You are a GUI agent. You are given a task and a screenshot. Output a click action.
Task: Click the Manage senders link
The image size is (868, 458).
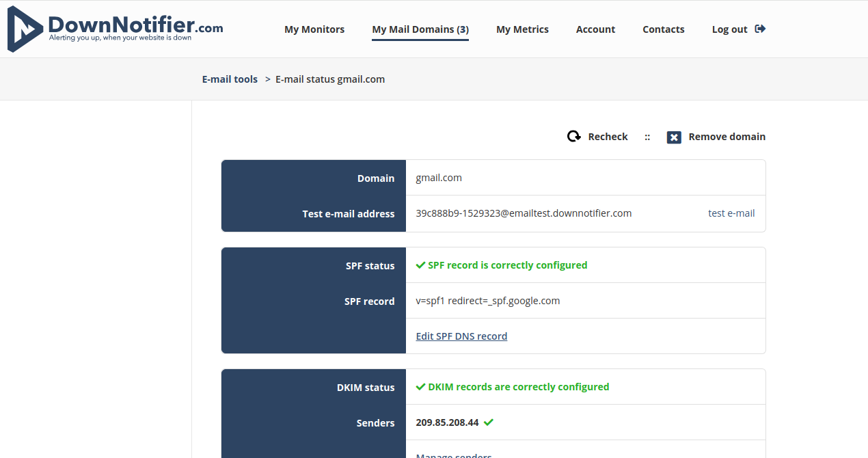pyautogui.click(x=454, y=456)
